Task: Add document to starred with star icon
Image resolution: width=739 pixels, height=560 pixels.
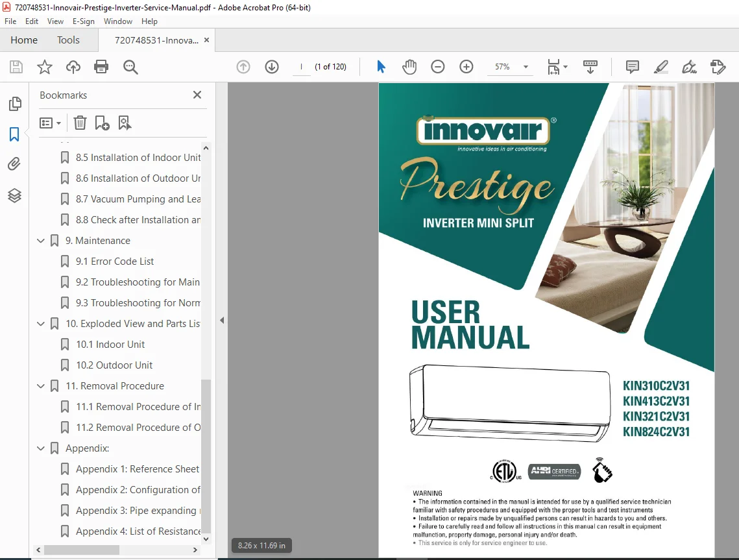Action: coord(45,67)
